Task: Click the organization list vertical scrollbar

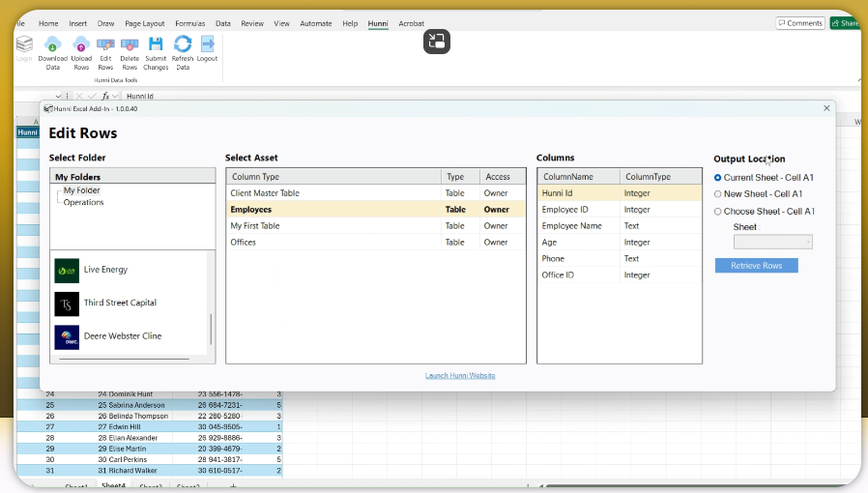Action: [211, 330]
